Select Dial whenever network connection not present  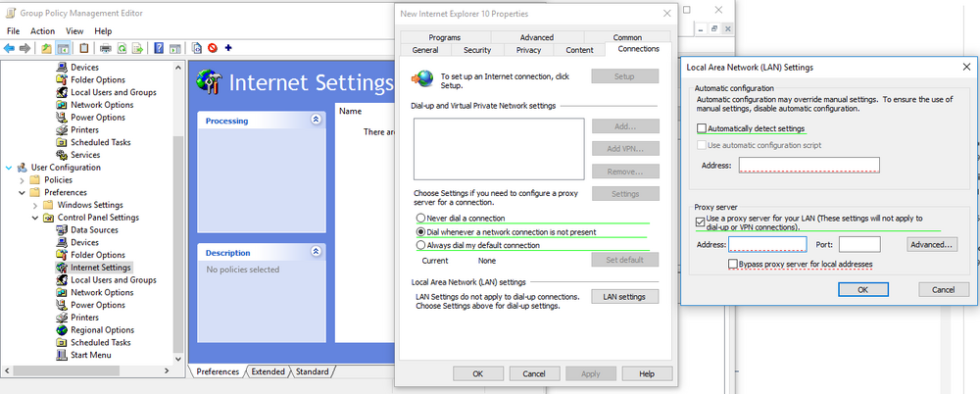point(420,232)
